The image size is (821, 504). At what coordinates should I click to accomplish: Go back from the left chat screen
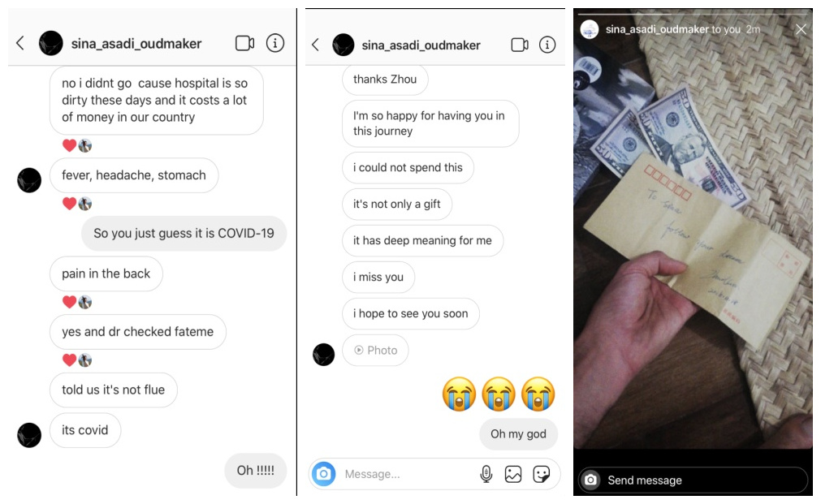[x=20, y=43]
